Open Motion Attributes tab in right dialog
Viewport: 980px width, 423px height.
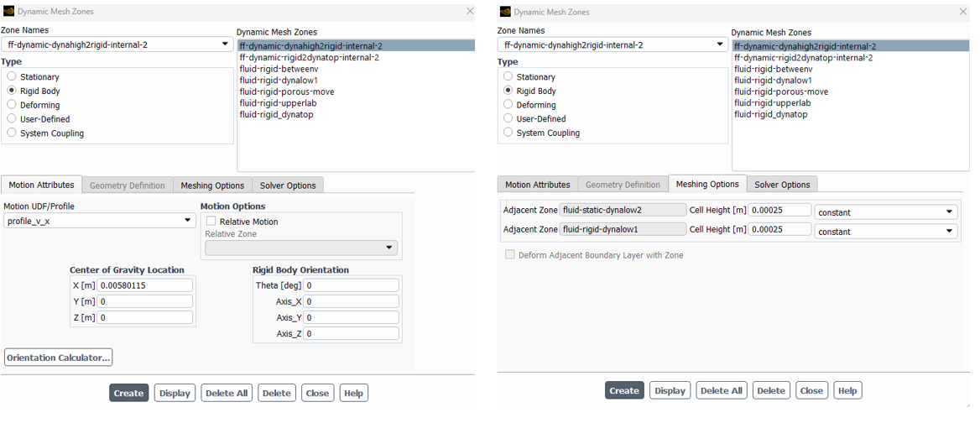pyautogui.click(x=538, y=185)
